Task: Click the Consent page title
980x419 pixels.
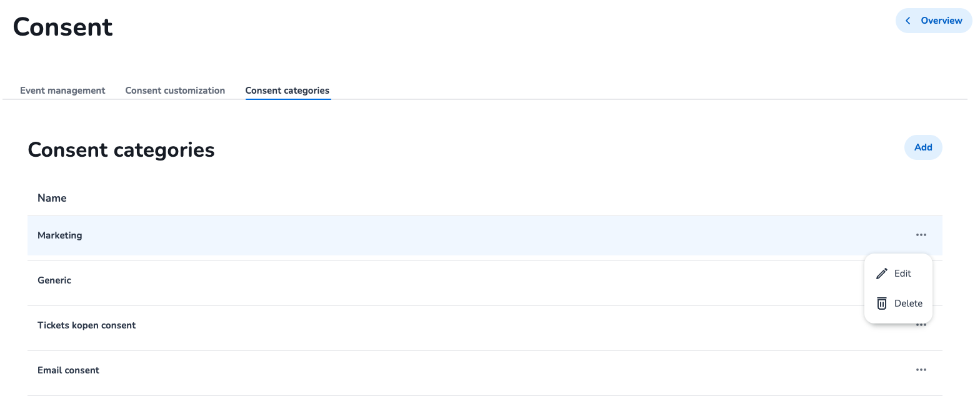Action: click(63, 27)
